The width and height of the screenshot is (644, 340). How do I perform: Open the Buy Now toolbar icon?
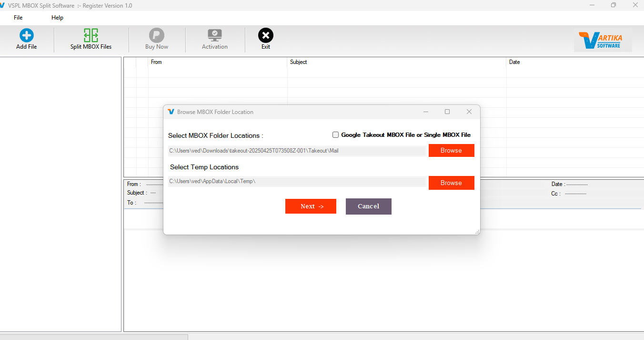[x=157, y=35]
